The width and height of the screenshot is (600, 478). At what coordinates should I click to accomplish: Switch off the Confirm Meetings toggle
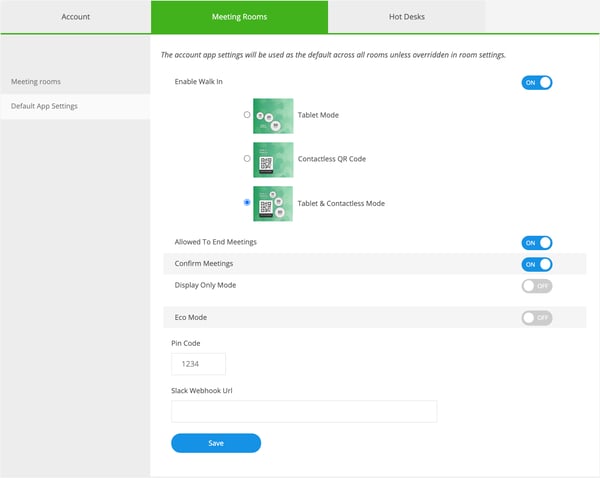tap(536, 264)
